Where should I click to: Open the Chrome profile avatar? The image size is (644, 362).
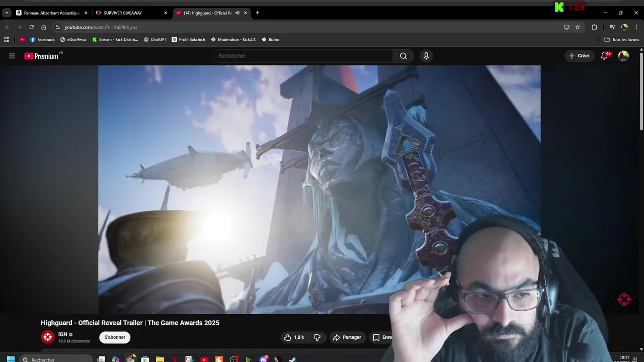(624, 27)
